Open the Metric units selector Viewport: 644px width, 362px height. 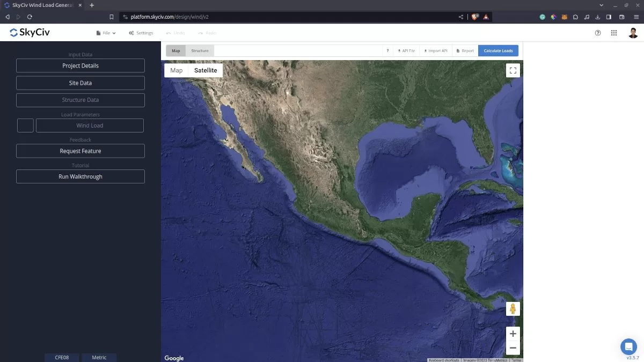pos(99,357)
